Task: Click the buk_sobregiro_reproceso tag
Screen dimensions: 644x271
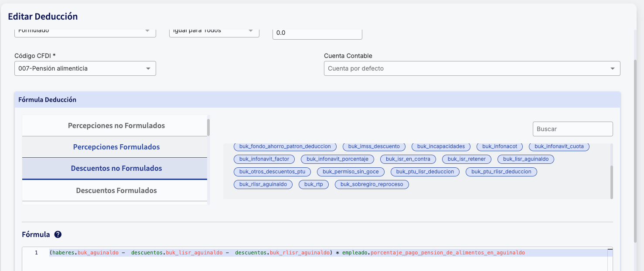Action: pyautogui.click(x=371, y=184)
